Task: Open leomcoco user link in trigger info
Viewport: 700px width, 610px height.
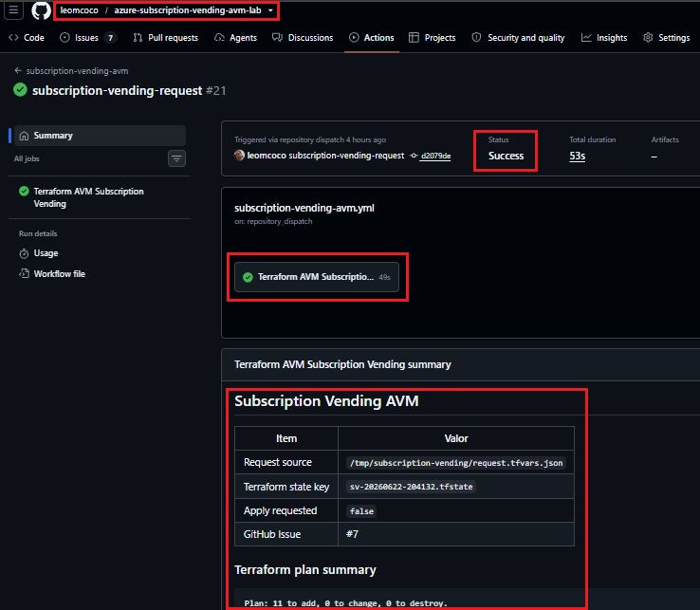Action: coord(267,156)
